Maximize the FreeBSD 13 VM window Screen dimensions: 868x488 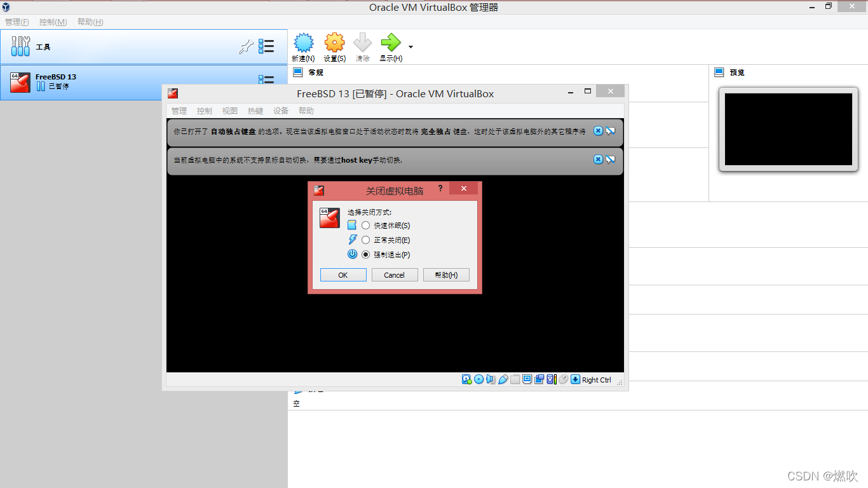[x=588, y=91]
